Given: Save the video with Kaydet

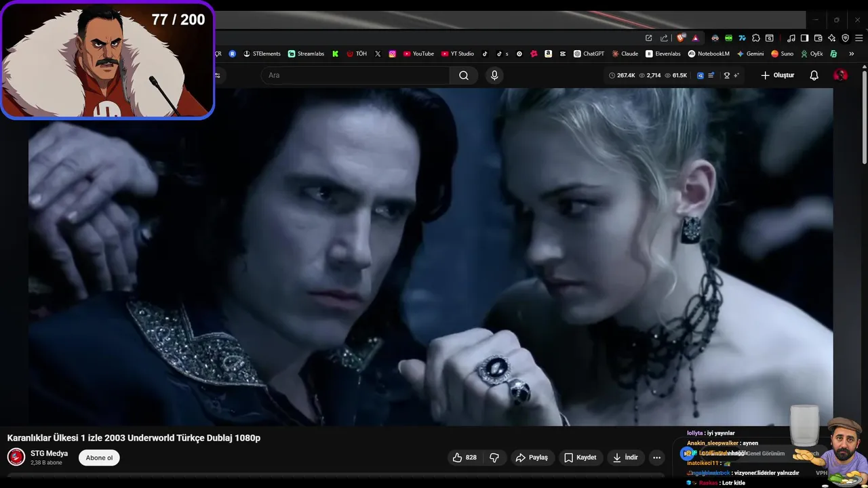Looking at the screenshot, I should 580,457.
